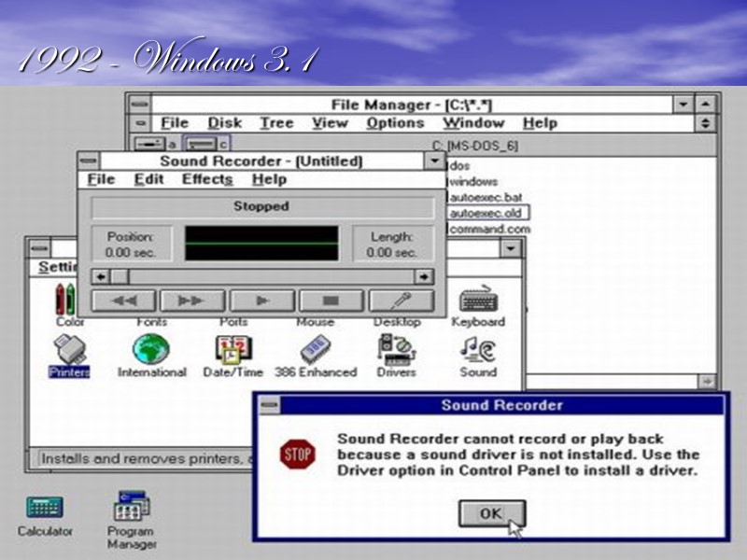The width and height of the screenshot is (747, 560).
Task: Open File Manager document control menu box
Action: pyautogui.click(x=140, y=123)
